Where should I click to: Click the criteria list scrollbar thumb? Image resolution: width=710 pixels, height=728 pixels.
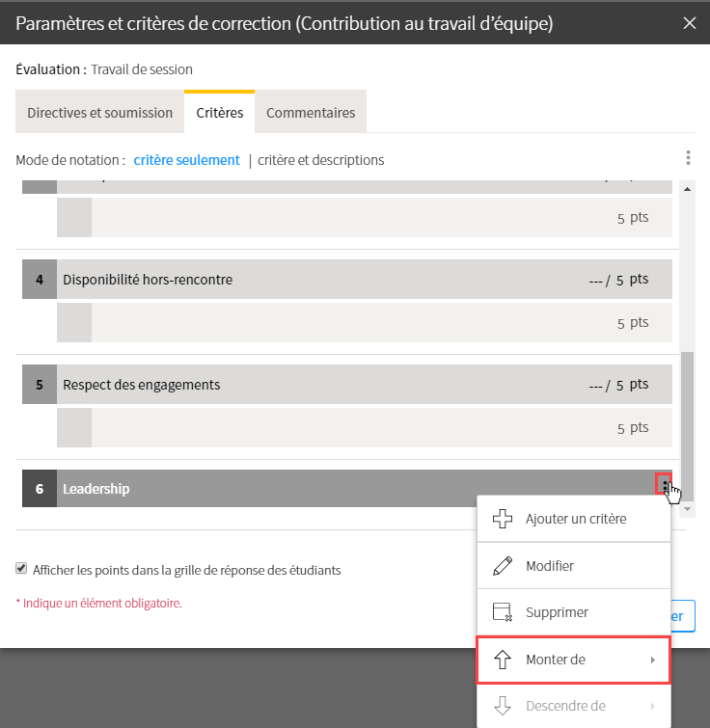[688, 426]
